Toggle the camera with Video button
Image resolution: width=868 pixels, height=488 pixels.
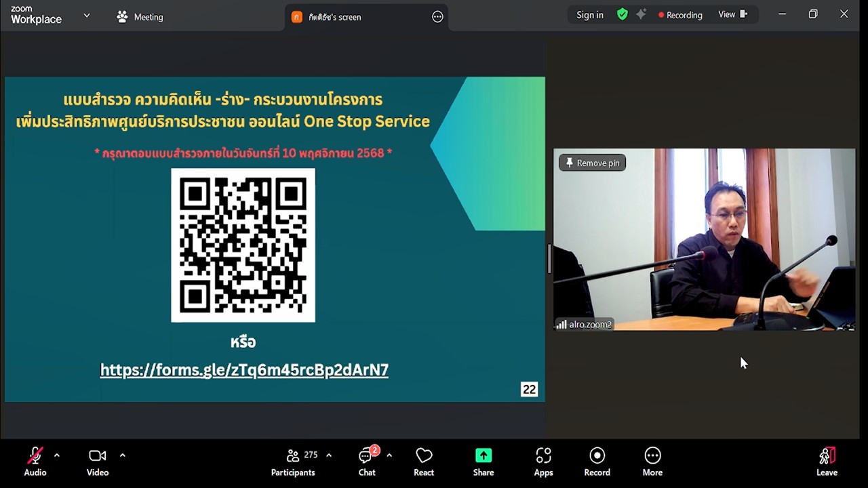(98, 462)
